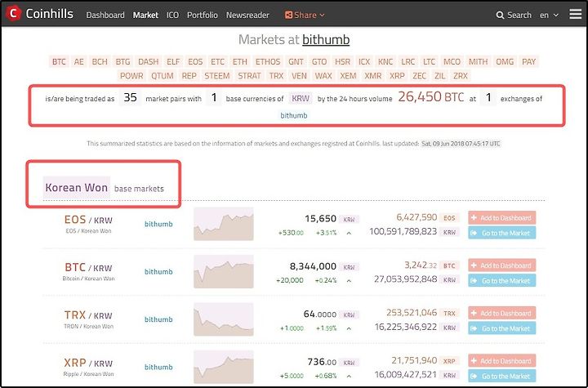Click bithumb exchange link in TRX row
Image resolution: width=588 pixels, height=388 pixels.
tap(158, 319)
